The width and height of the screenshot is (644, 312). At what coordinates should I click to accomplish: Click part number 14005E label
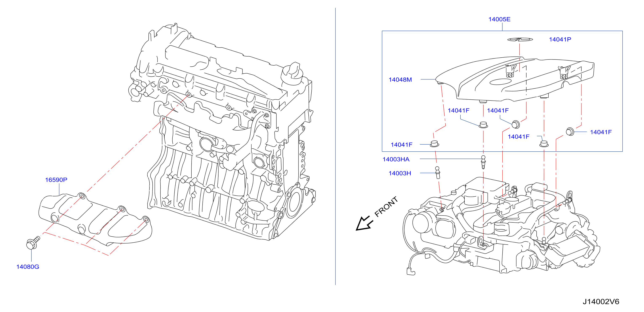pyautogui.click(x=499, y=19)
